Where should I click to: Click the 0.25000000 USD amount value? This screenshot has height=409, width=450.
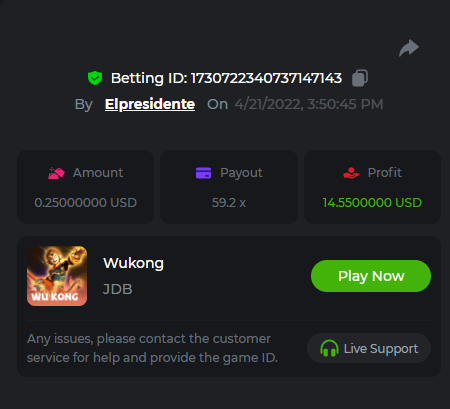[86, 203]
